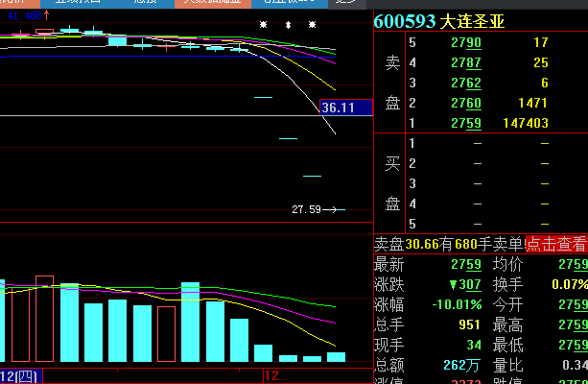The width and height of the screenshot is (588, 384).
Task: Click the 41.488 high price annotation
Action: [24, 15]
